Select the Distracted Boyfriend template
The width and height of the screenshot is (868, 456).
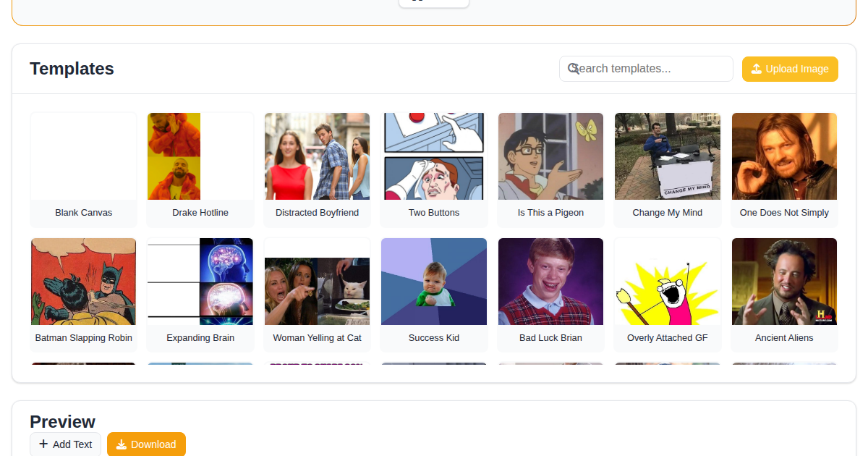[x=317, y=169]
